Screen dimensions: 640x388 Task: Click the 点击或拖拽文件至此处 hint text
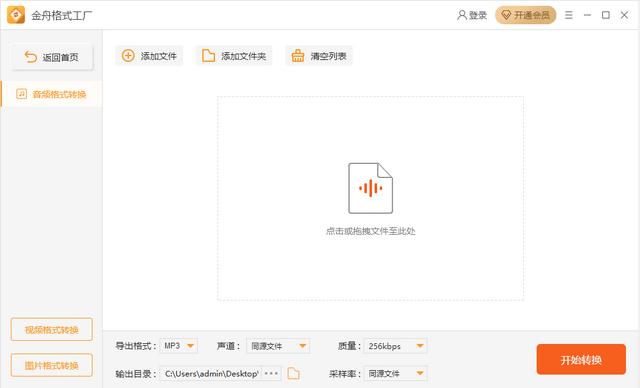pos(370,231)
